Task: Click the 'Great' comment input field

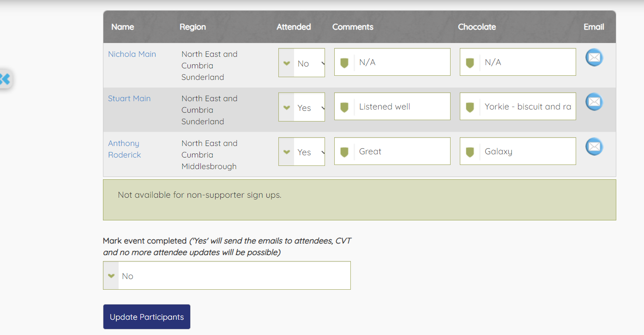Action: 401,152
